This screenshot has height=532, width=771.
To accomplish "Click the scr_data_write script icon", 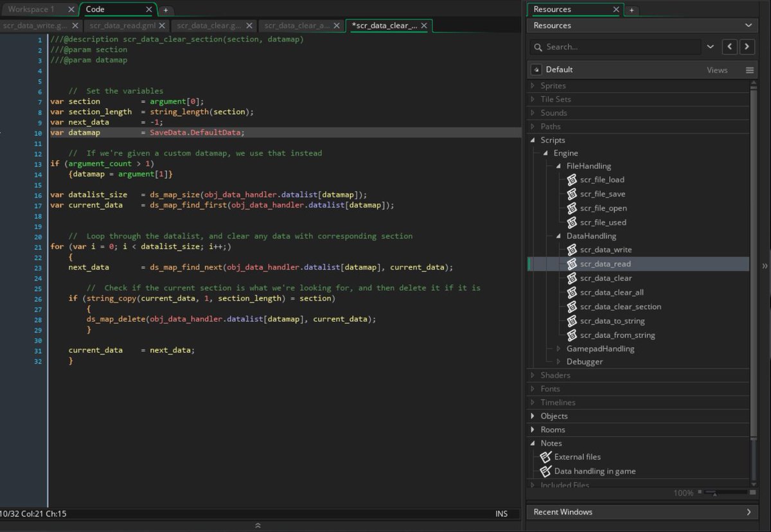I will pos(572,250).
